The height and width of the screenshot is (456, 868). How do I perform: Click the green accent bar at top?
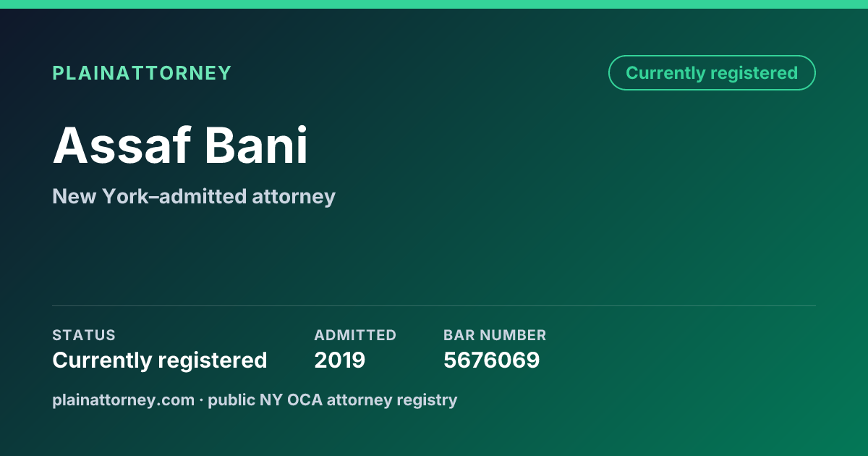pyautogui.click(x=434, y=4)
